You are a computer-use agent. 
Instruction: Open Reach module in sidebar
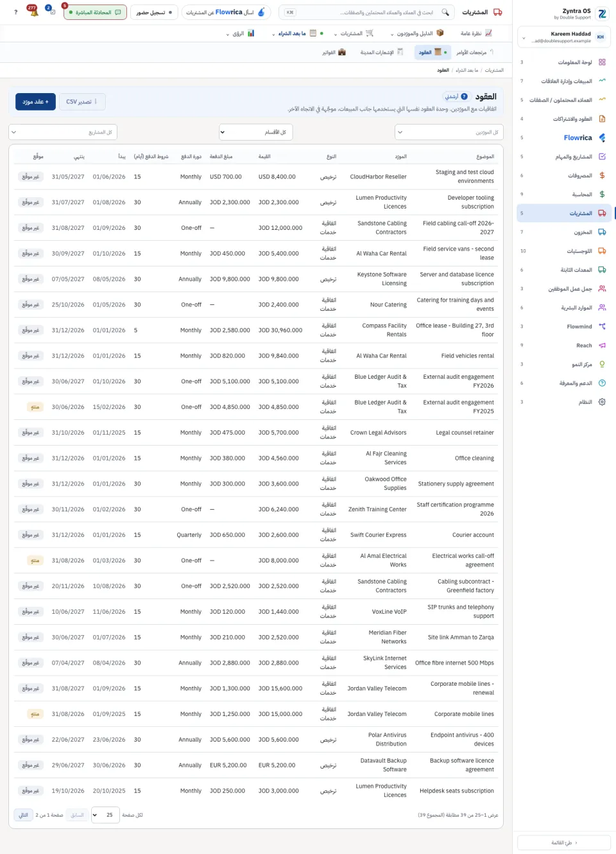[564, 345]
